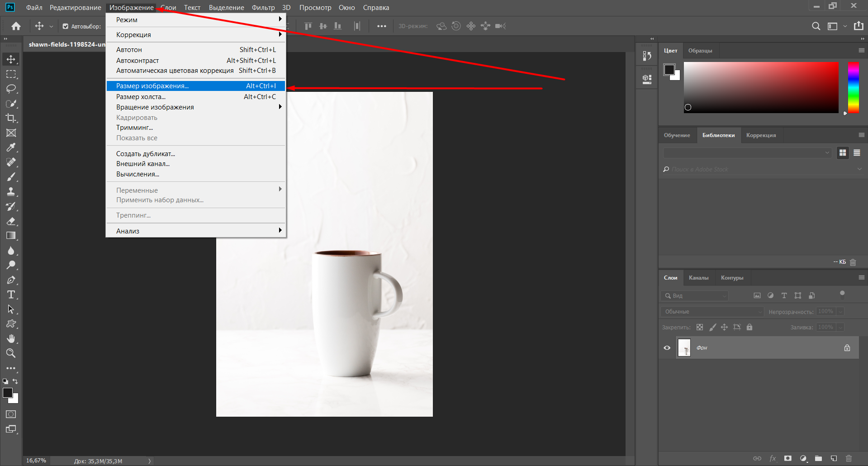Screen dimensions: 868x466
Task: Choose Автотон in the menu
Action: [196, 50]
